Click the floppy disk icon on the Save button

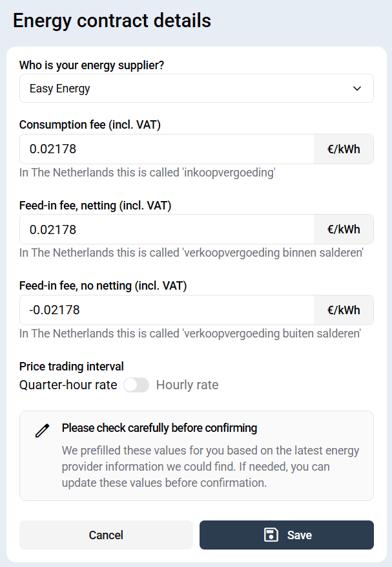(x=271, y=535)
